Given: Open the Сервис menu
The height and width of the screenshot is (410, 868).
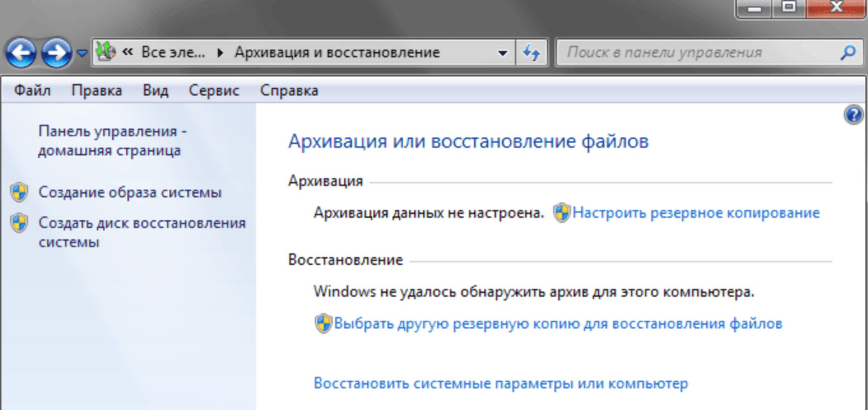Looking at the screenshot, I should (214, 90).
